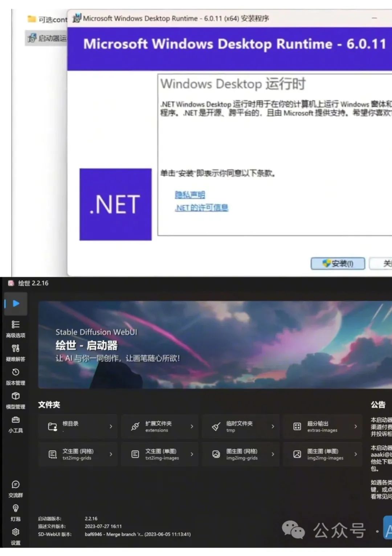The height and width of the screenshot is (556, 392).
Task: Click the 临时文件夹 broom icon
Action: (x=216, y=426)
